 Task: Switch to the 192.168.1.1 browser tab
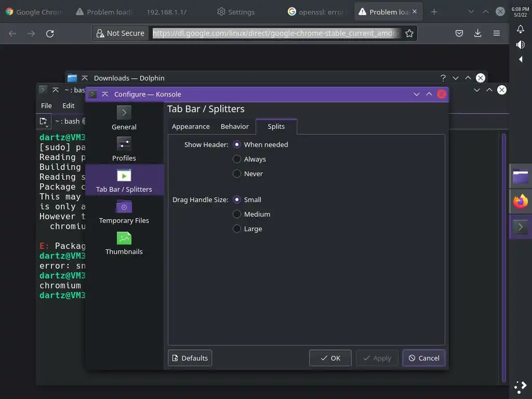(x=166, y=12)
